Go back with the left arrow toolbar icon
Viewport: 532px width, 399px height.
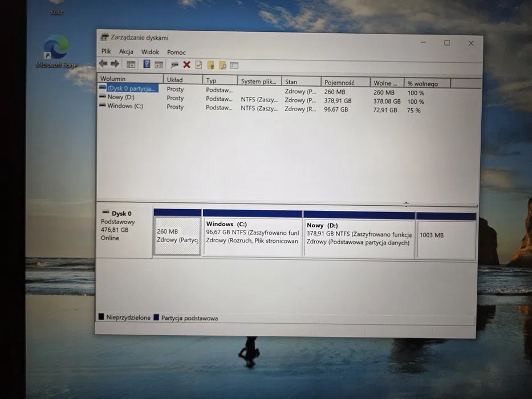[x=103, y=63]
